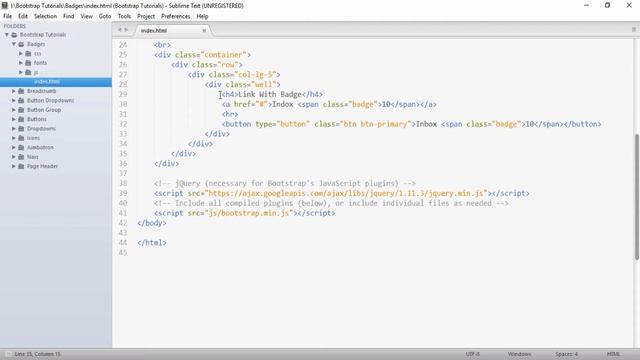Image resolution: width=640 pixels, height=360 pixels.
Task: Click the Spaces: 4 indentation setting
Action: point(566,354)
